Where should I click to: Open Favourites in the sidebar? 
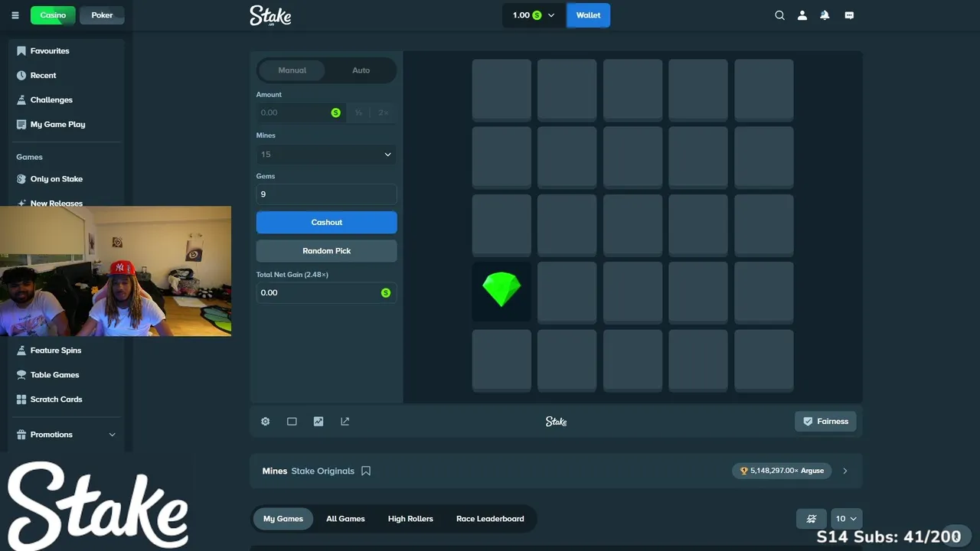click(x=50, y=51)
